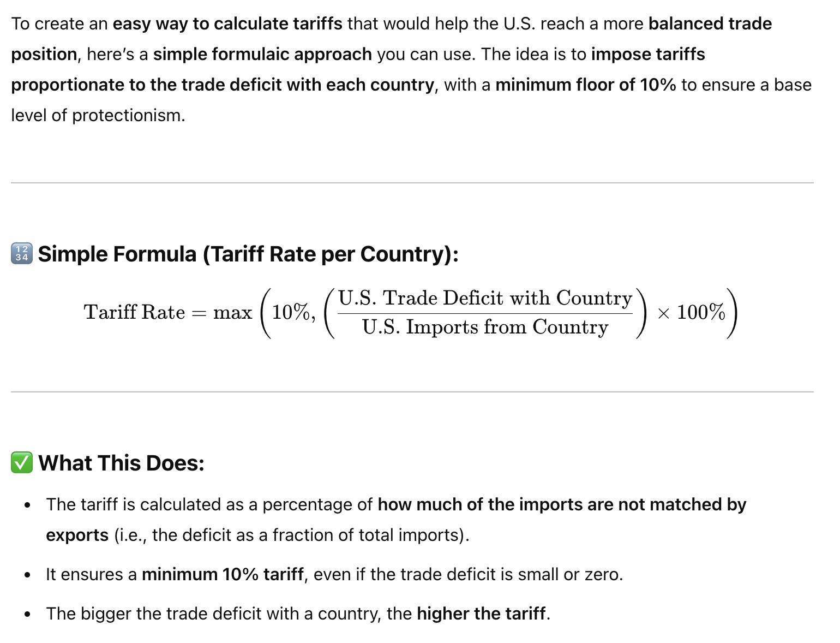Click the horizontal divider below the formula
This screenshot has width=840, height=643.
tap(412, 392)
